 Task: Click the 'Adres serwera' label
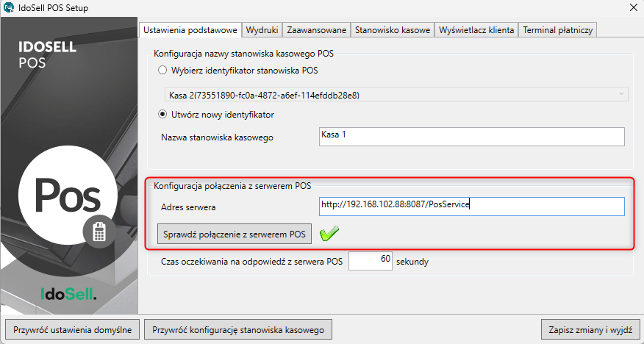tap(188, 207)
